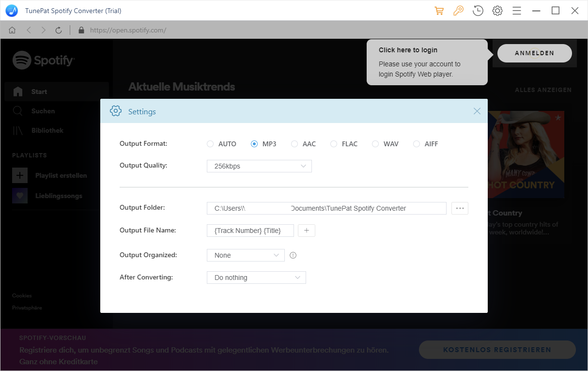The width and height of the screenshot is (588, 371).
Task: Click the Start home icon in sidebar
Action: pyautogui.click(x=18, y=92)
